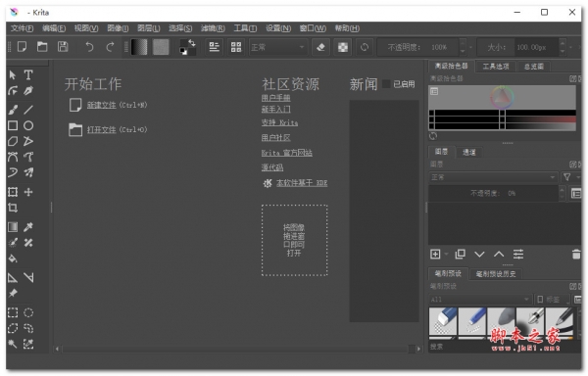Select the Rectangle tool
The height and width of the screenshot is (376, 588).
tap(13, 125)
